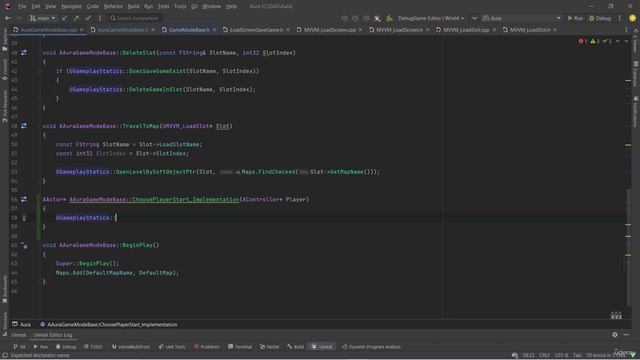Image resolution: width=640 pixels, height=360 pixels.
Task: Open DebugGame Editor | Win64 configuration dropdown
Action: 431,18
